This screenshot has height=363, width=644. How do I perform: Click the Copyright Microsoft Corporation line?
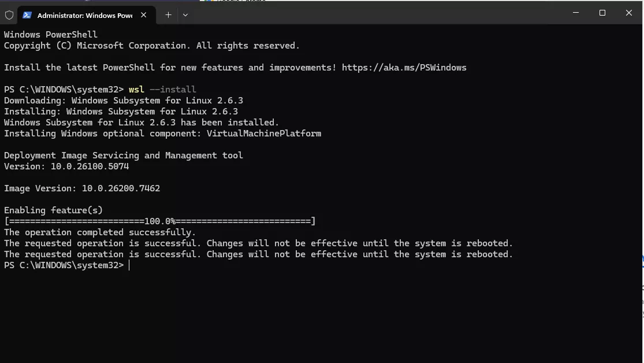[152, 46]
